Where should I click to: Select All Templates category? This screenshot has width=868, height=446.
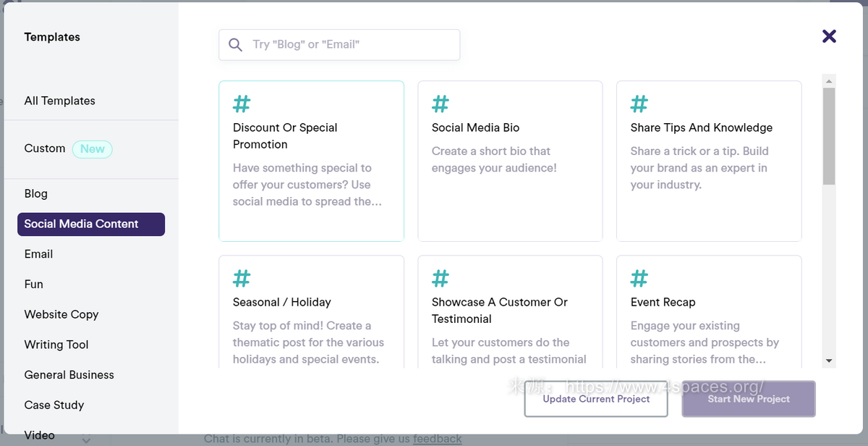60,101
